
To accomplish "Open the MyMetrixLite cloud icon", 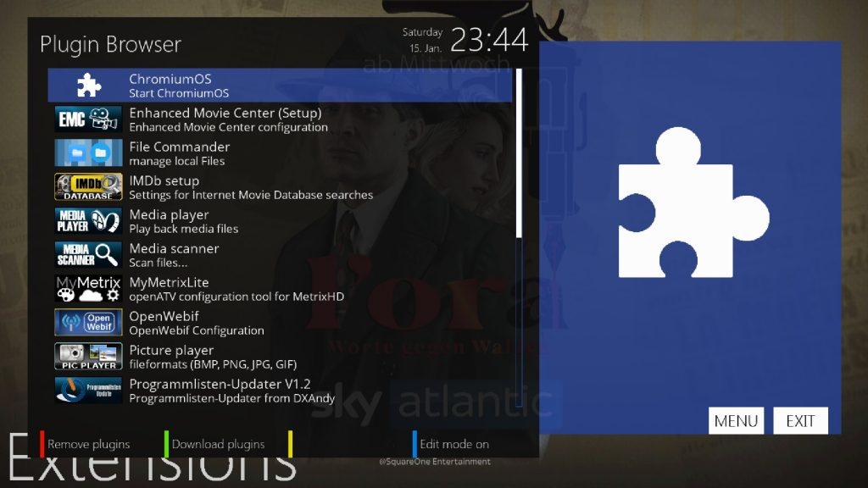I will pyautogui.click(x=87, y=288).
